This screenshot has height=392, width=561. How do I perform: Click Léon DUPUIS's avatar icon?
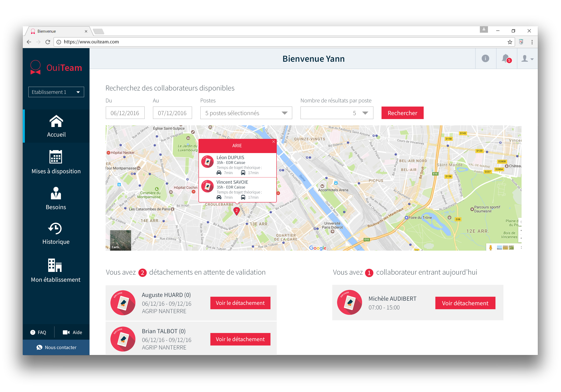pyautogui.click(x=207, y=162)
